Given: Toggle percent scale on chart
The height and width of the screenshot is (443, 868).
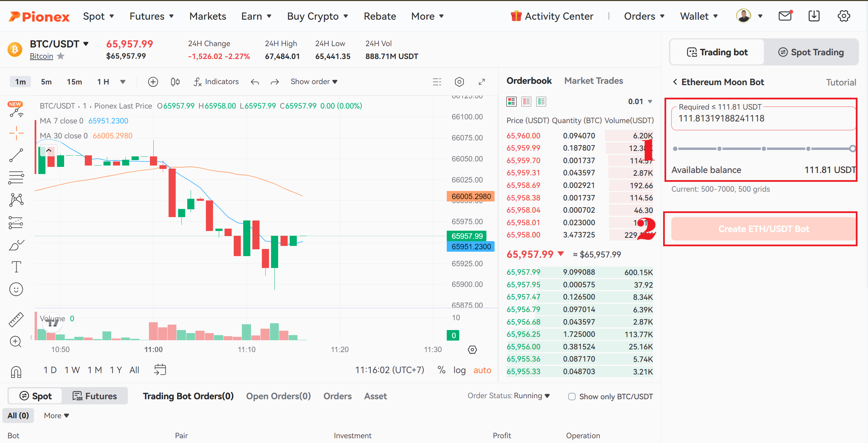Looking at the screenshot, I should [x=441, y=370].
